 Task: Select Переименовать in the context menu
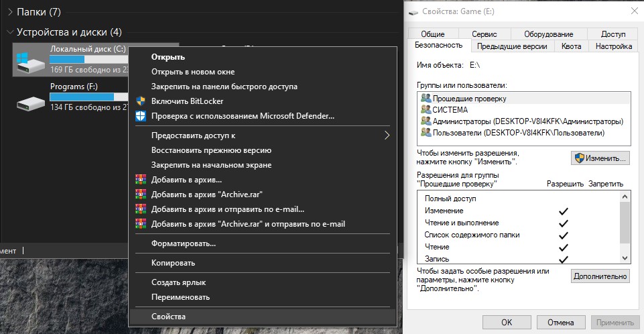click(180, 297)
